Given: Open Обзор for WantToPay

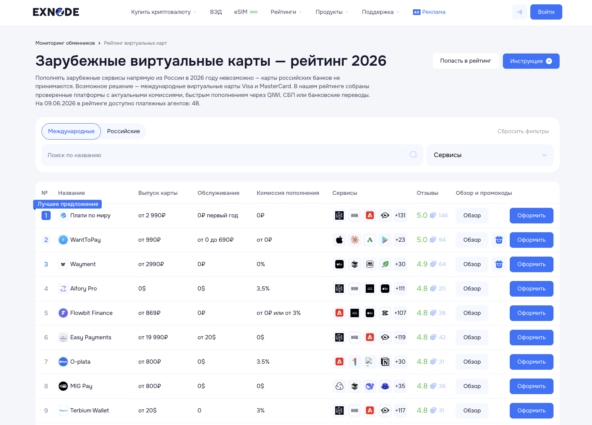Looking at the screenshot, I should (472, 240).
